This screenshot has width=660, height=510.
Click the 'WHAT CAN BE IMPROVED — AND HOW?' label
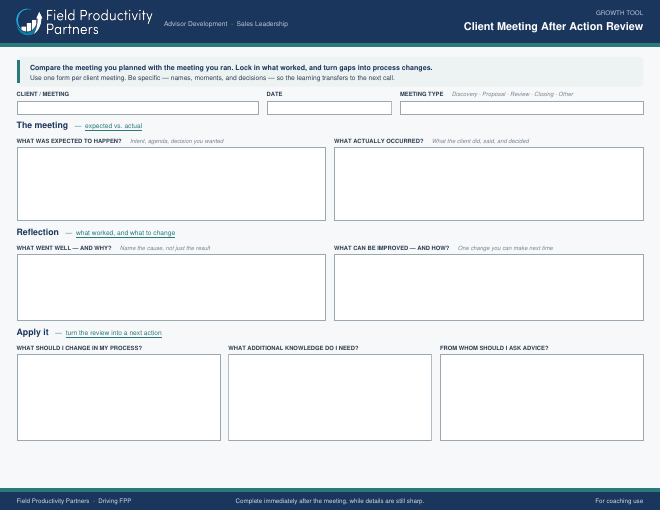(x=391, y=248)
